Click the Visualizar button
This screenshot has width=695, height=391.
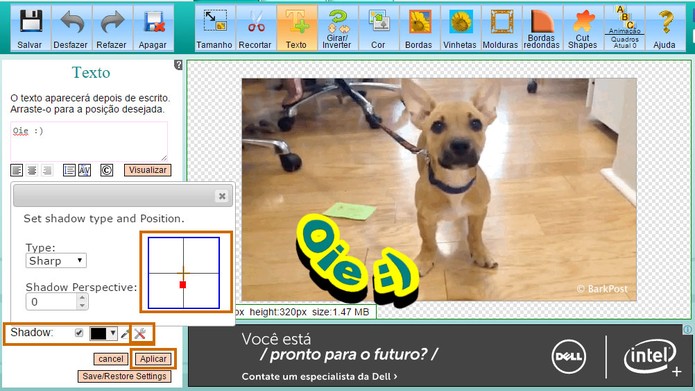[148, 170]
